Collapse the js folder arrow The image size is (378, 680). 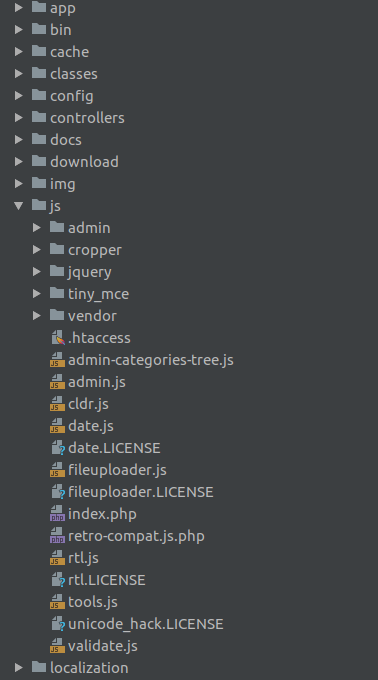(19, 206)
